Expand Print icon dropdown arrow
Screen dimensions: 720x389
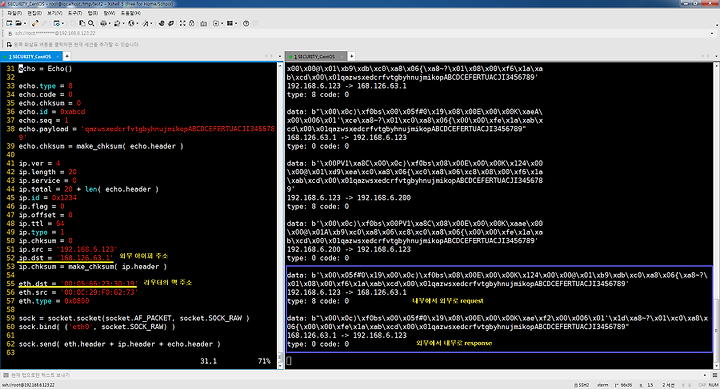coord(110,23)
